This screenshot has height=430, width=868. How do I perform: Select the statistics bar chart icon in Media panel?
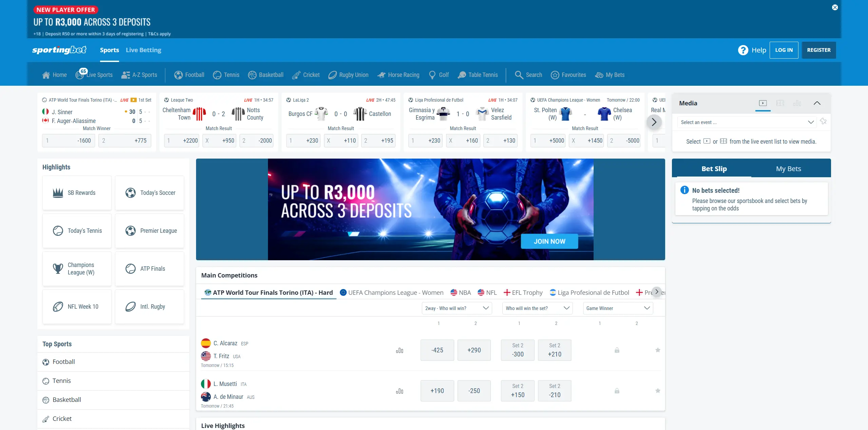coord(797,103)
